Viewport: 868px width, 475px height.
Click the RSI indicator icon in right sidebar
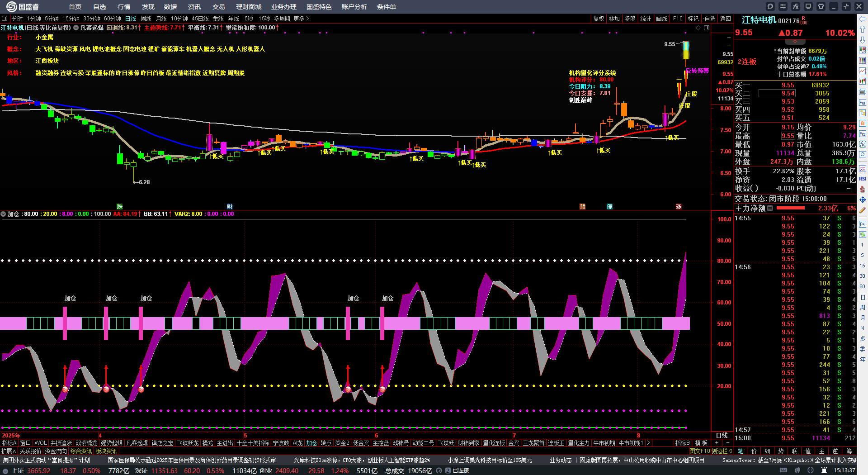[x=863, y=179]
